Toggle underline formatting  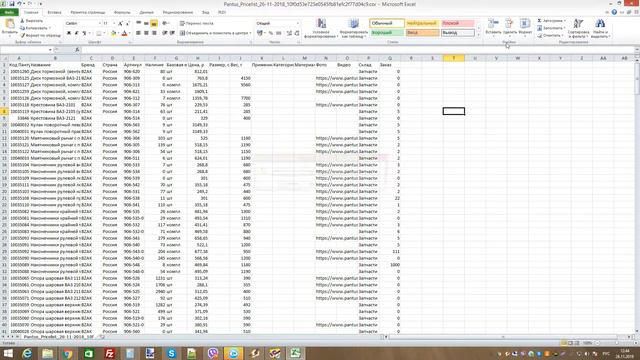coord(84,33)
